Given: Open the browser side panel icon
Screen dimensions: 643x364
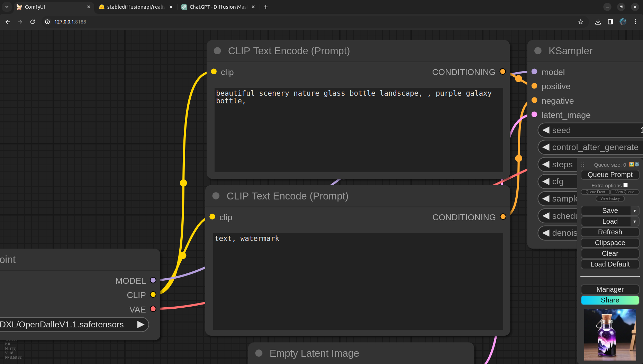Looking at the screenshot, I should pyautogui.click(x=610, y=22).
